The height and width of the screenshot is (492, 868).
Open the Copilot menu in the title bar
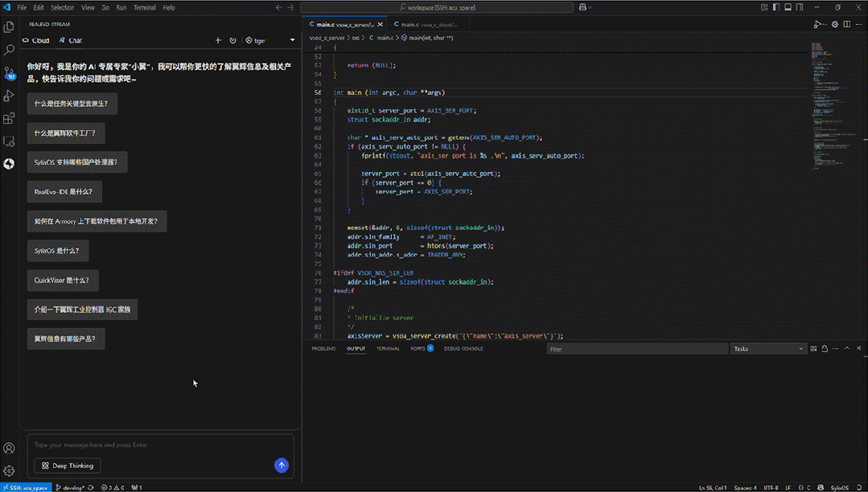pyautogui.click(x=585, y=8)
